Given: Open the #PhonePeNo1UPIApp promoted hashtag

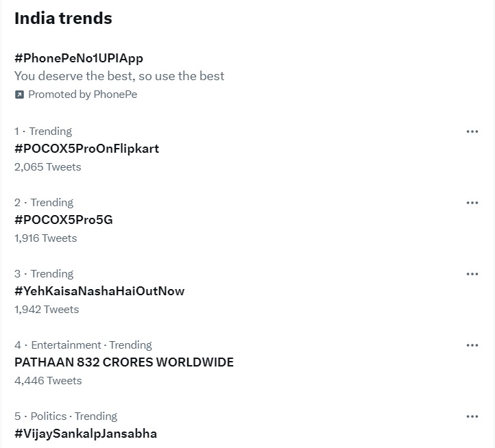Looking at the screenshot, I should (x=79, y=58).
